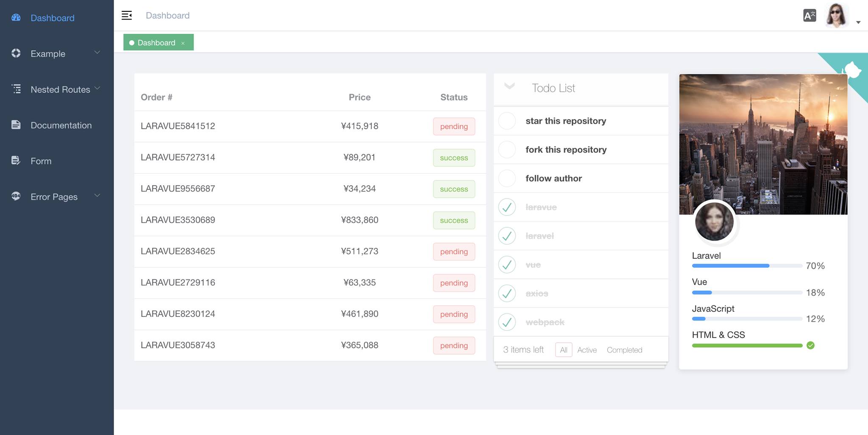Open Error Pages in the sidebar menu
The height and width of the screenshot is (435, 868).
click(57, 196)
